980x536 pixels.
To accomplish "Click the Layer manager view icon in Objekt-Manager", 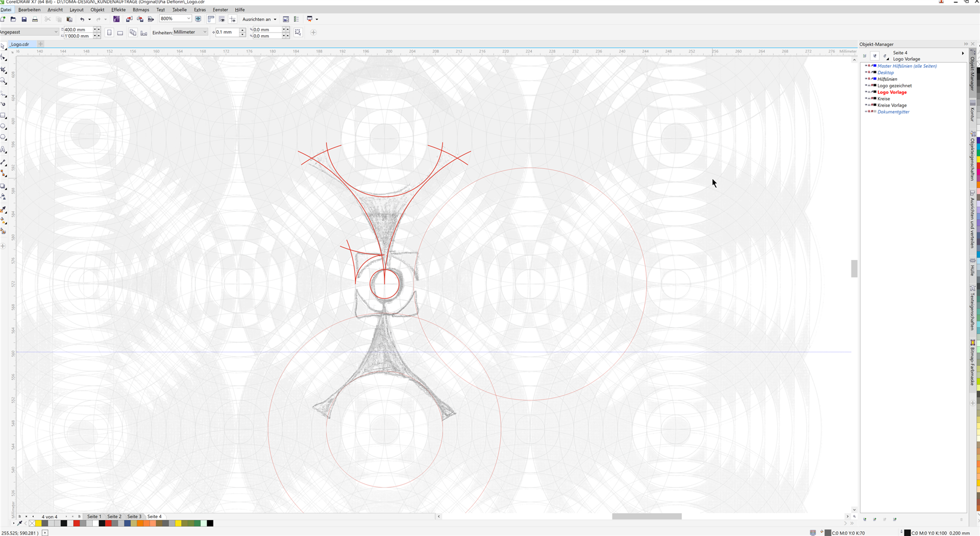I will (x=885, y=56).
